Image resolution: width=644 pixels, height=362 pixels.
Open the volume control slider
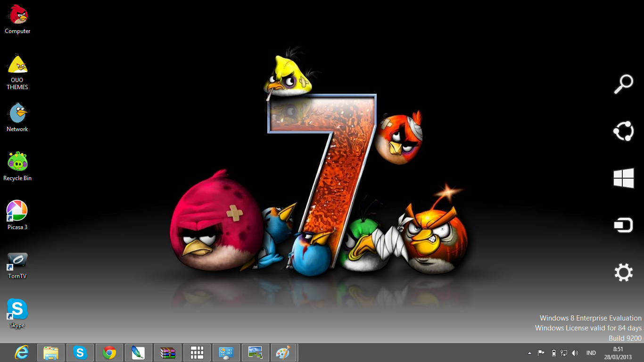click(575, 352)
